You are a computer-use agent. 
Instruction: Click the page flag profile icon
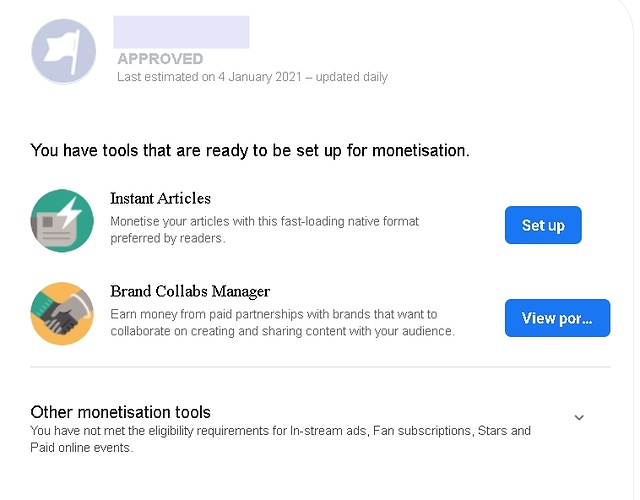click(x=64, y=51)
